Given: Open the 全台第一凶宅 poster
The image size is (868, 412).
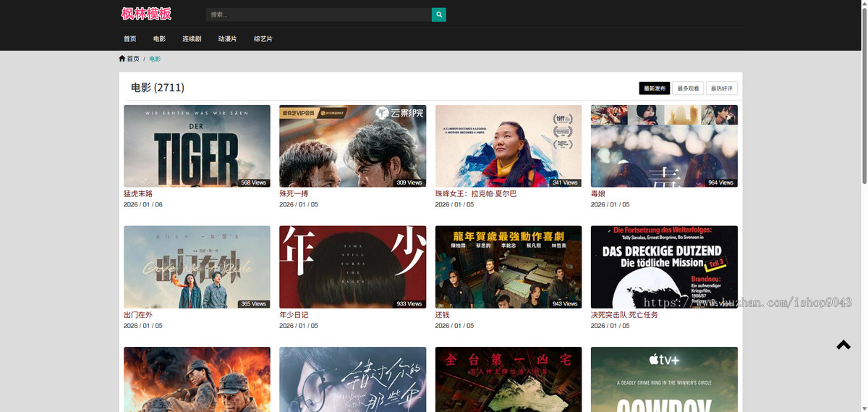Looking at the screenshot, I should coord(509,379).
